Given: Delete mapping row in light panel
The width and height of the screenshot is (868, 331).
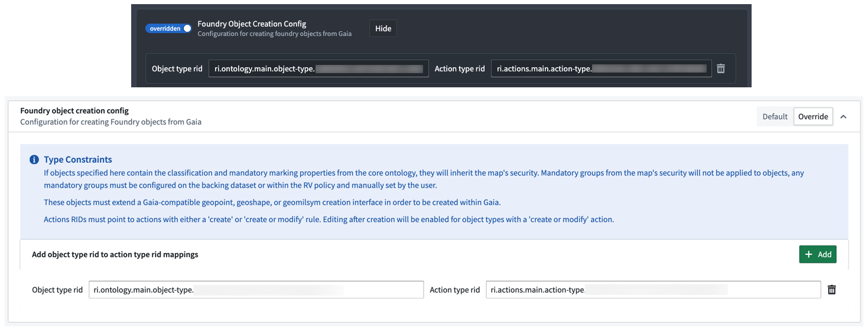Looking at the screenshot, I should [x=832, y=290].
